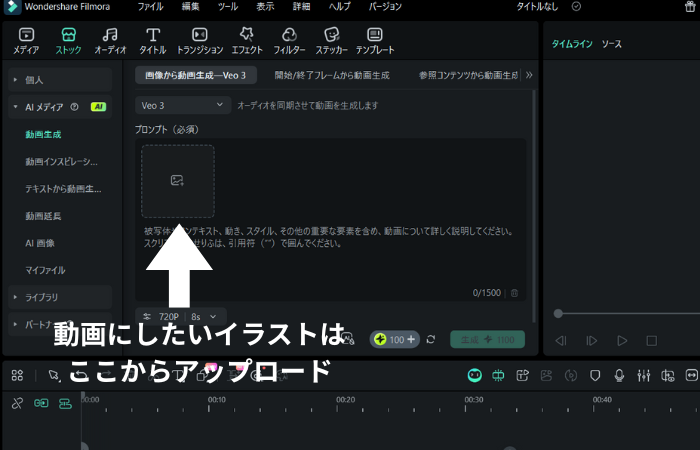This screenshot has width=700, height=450.
Task: Show more tabs with double chevron
Action: click(x=529, y=75)
